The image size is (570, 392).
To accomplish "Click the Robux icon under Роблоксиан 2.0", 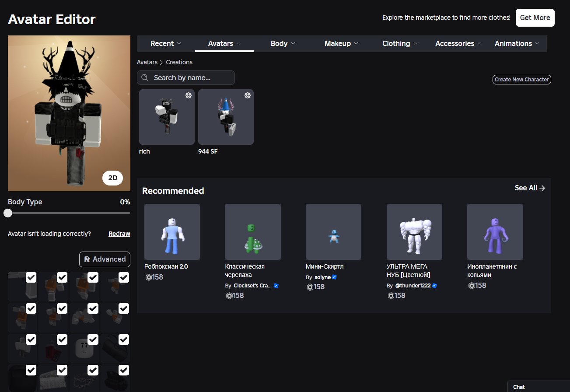I will 148,277.
